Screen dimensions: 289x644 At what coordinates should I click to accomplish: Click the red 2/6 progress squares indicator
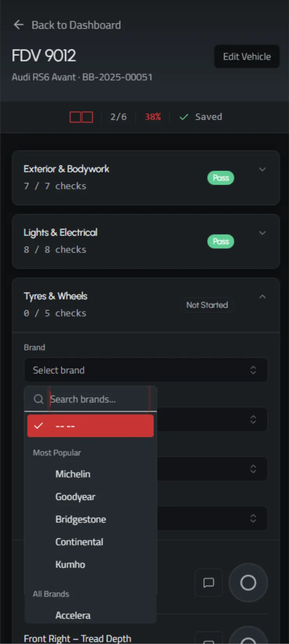coord(81,117)
